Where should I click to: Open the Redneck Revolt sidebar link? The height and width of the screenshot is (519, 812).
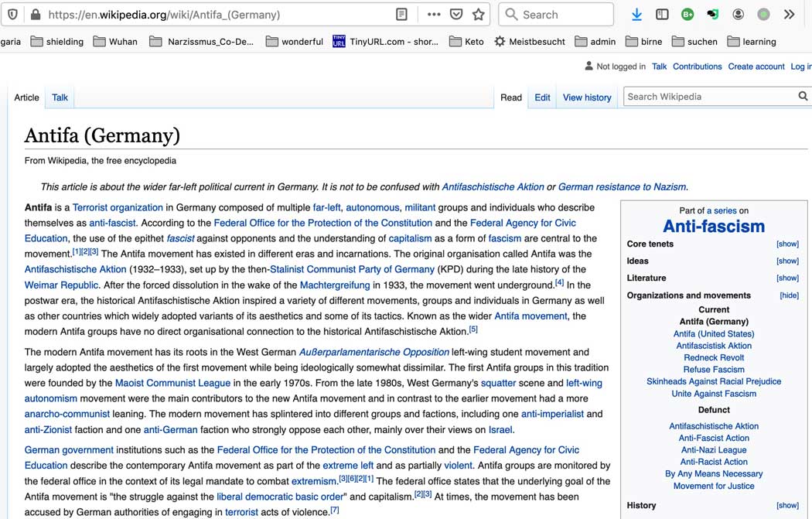[714, 358]
